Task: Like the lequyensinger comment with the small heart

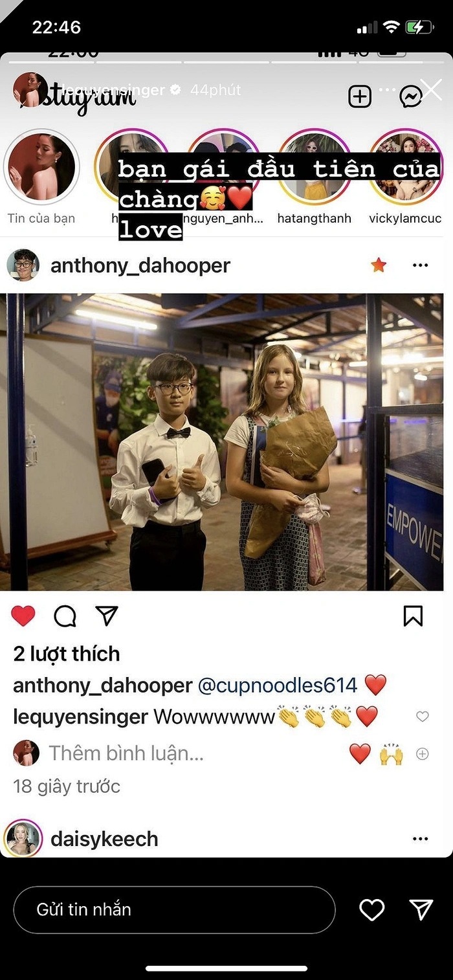Action: click(423, 717)
